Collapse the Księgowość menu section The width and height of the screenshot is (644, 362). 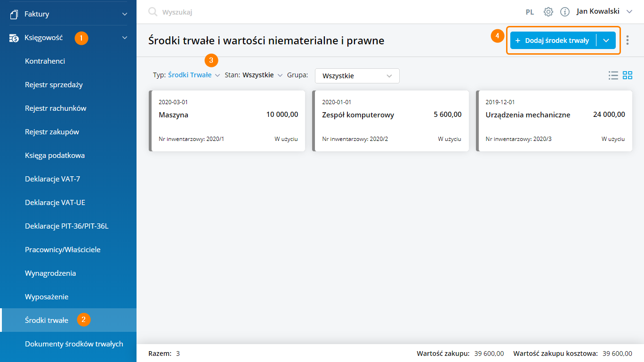125,38
